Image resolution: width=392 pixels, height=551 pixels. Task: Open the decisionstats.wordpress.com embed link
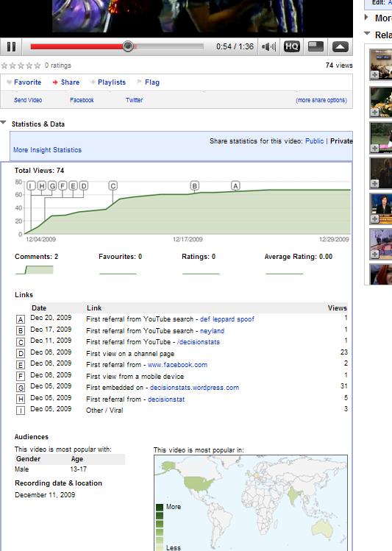194,388
